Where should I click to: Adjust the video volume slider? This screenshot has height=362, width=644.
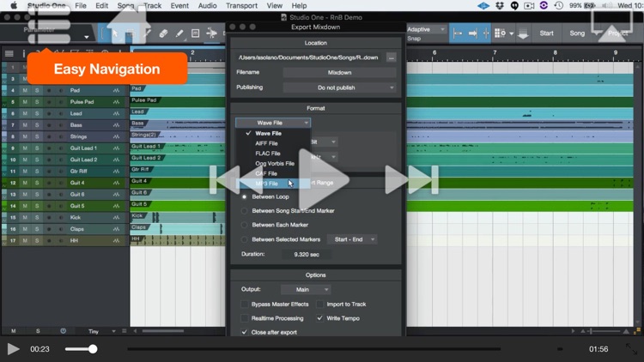click(81, 349)
